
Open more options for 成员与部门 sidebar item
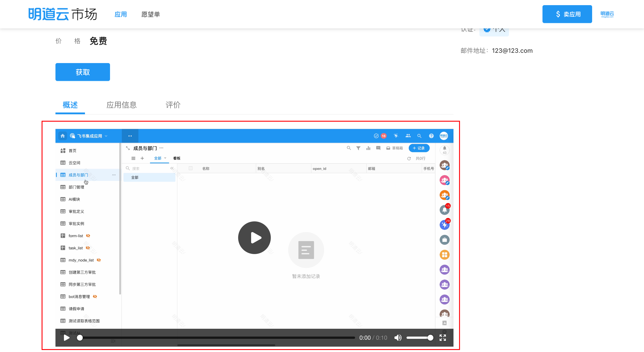(x=114, y=175)
